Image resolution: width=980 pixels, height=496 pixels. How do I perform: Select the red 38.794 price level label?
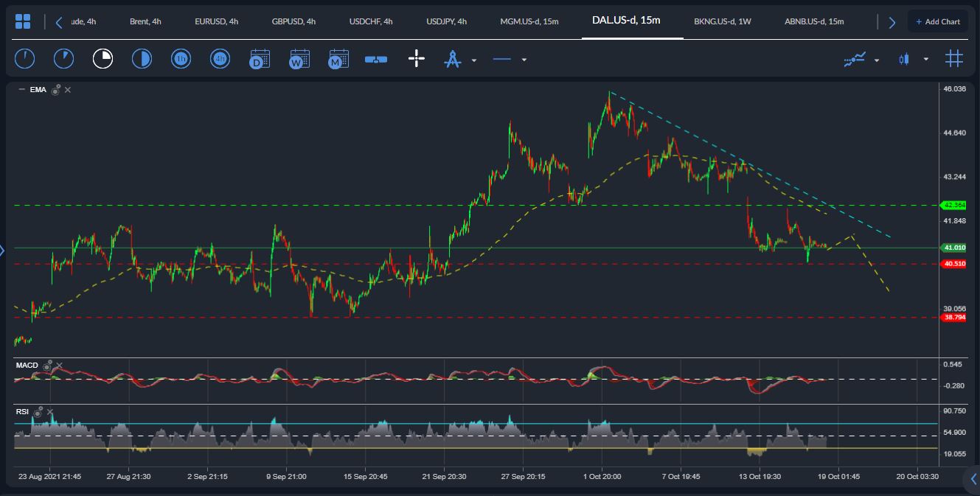pos(954,318)
